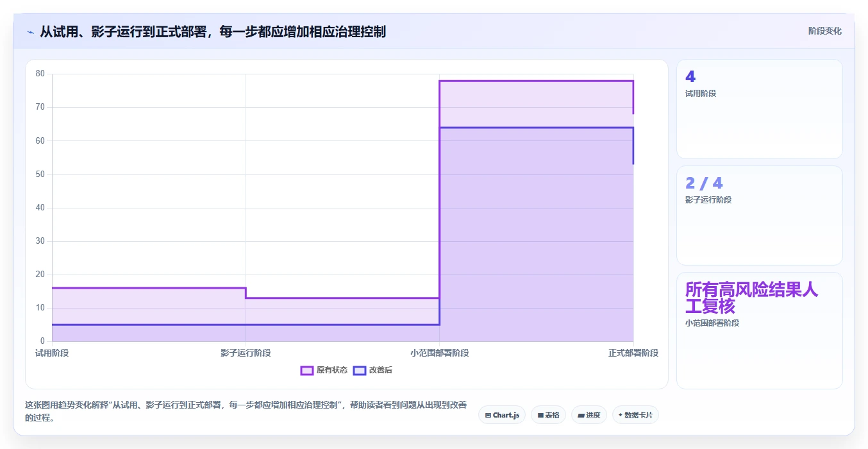
Task: Click the 数据卡片 tag icon
Action: pos(620,416)
